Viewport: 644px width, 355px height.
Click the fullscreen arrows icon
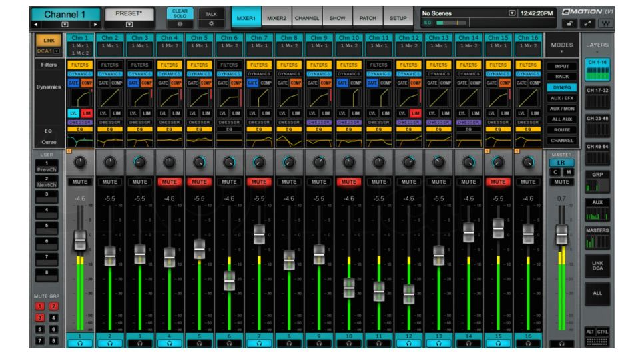click(587, 23)
